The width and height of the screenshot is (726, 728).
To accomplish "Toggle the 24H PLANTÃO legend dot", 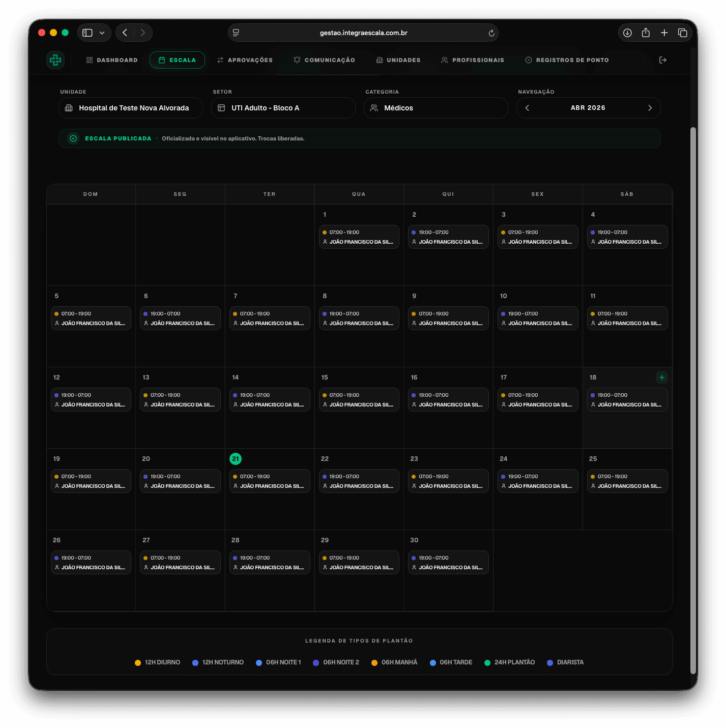I will [487, 662].
